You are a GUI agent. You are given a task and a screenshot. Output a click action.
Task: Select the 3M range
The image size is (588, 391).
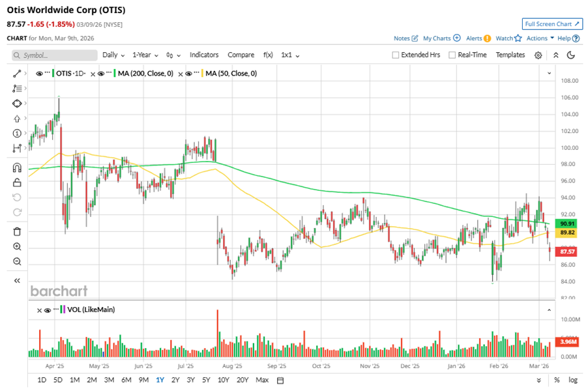109,380
